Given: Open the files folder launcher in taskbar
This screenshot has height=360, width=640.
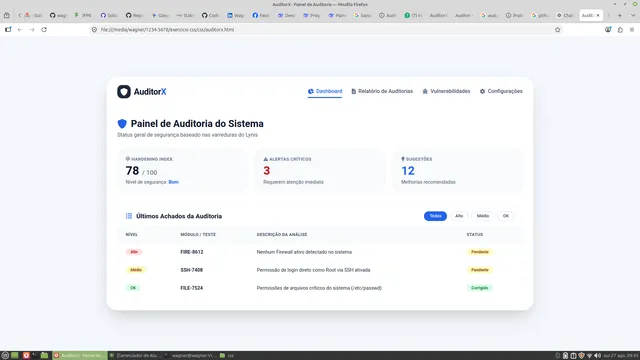Looking at the screenshot, I should (x=44, y=356).
